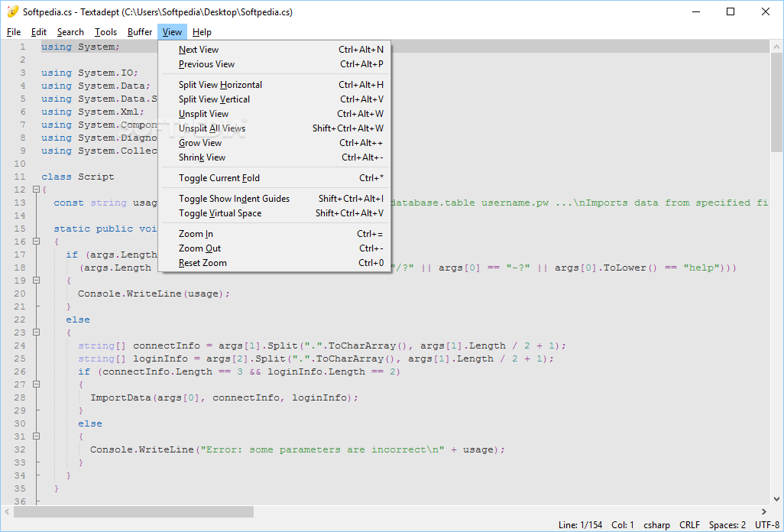Screen dimensions: 784x532
Task: Maximize the Textadept window
Action: 731,11
